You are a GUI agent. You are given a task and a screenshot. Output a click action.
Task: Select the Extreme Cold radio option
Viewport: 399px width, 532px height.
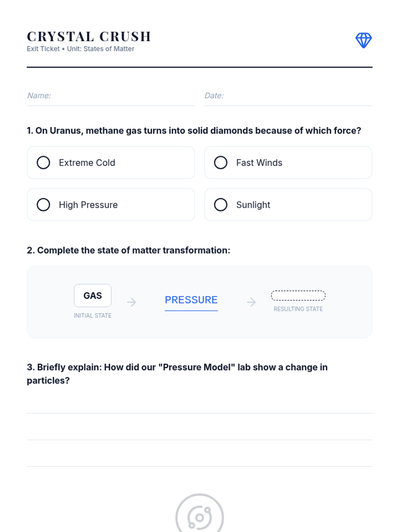point(111,163)
